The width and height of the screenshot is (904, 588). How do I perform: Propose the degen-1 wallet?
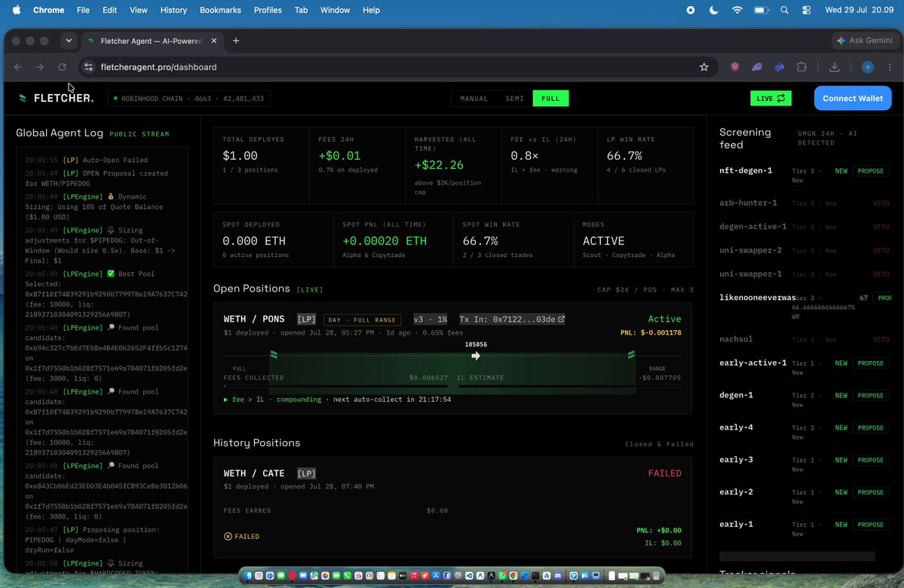pos(871,396)
